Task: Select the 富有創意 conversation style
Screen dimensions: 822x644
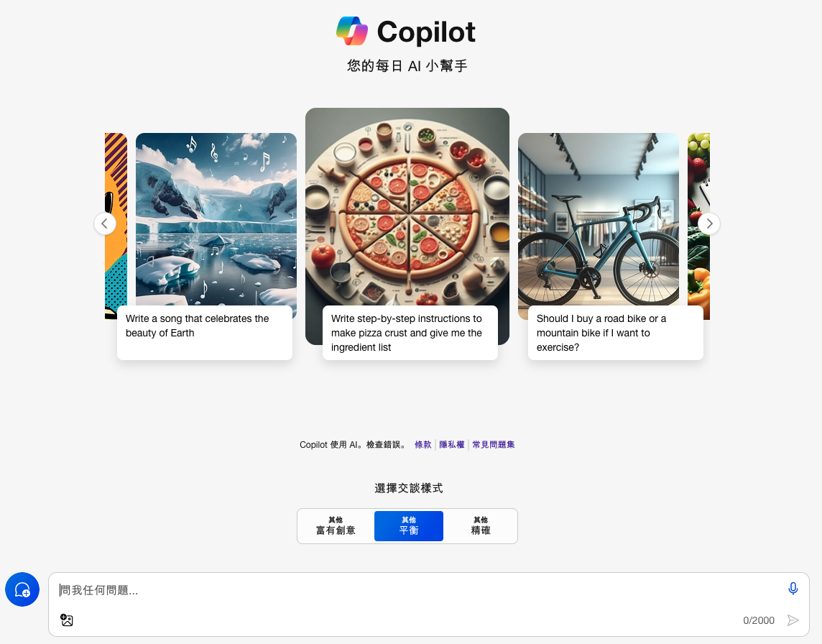Action: [x=336, y=526]
